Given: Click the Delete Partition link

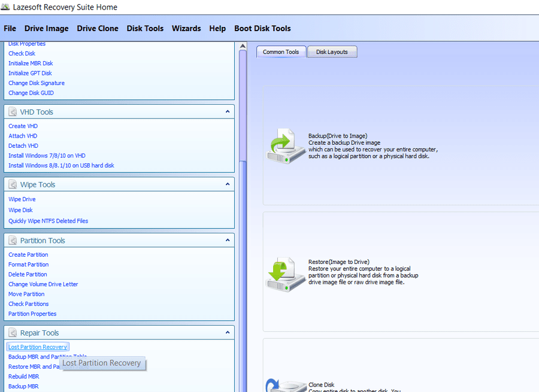Looking at the screenshot, I should click(28, 275).
